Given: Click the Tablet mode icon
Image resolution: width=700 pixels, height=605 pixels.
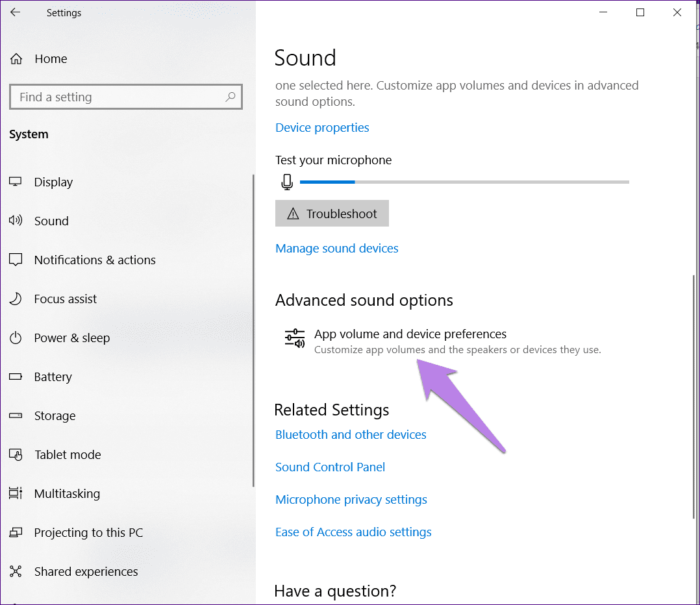Looking at the screenshot, I should pos(16,454).
